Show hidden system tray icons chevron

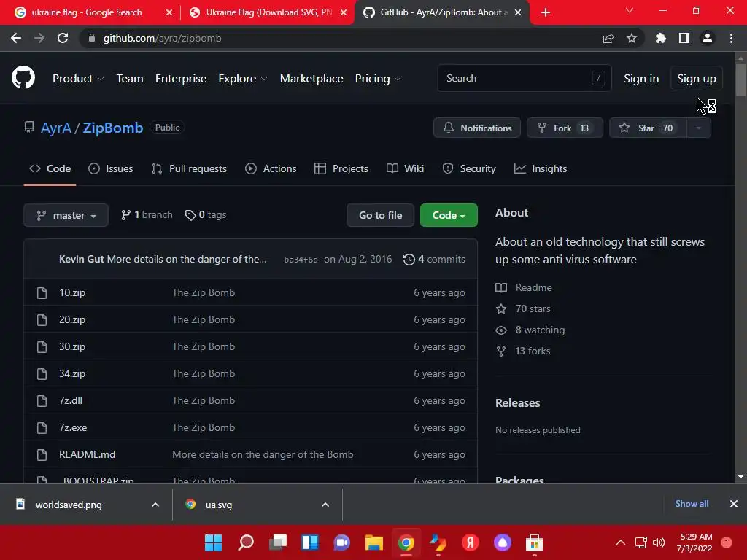(x=621, y=542)
